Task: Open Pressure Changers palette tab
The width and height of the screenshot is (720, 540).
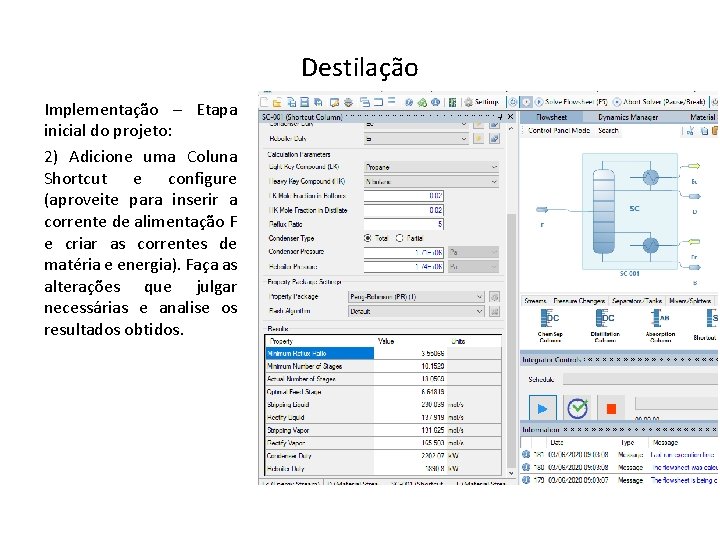Action: coord(579,301)
